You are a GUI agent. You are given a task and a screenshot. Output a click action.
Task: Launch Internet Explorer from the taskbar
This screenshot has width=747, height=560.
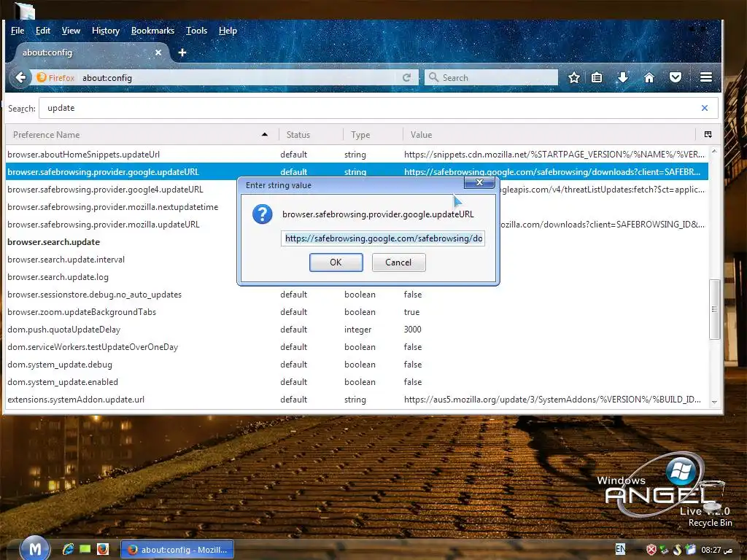68,549
